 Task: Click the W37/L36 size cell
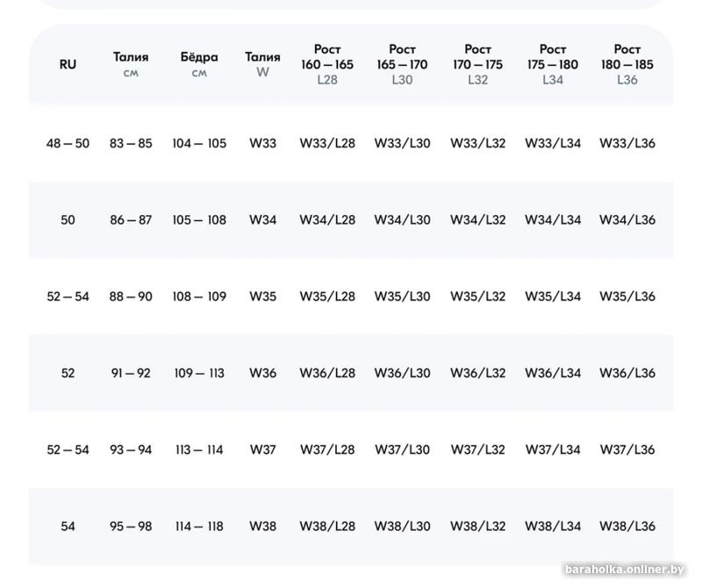tap(627, 449)
